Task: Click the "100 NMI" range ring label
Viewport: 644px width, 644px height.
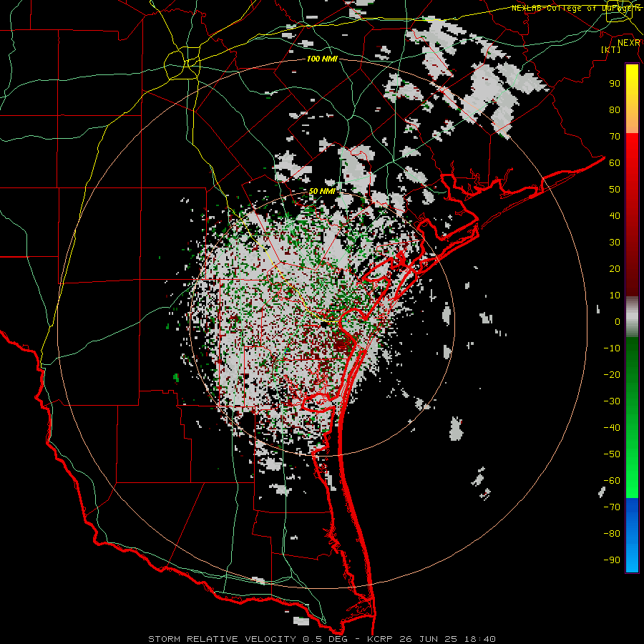Action: pyautogui.click(x=322, y=59)
